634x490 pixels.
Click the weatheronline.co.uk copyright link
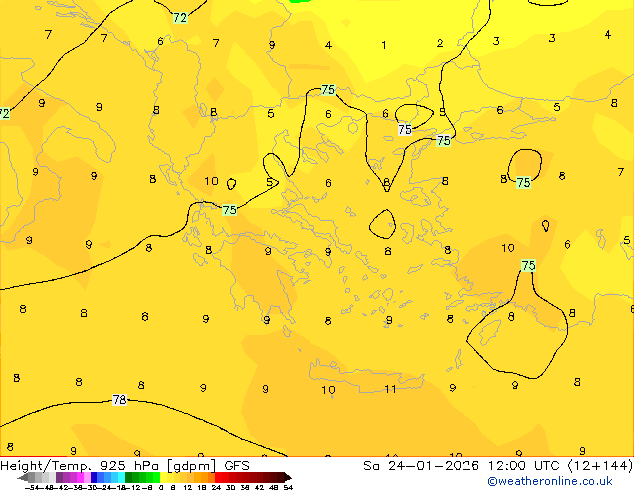pyautogui.click(x=550, y=481)
